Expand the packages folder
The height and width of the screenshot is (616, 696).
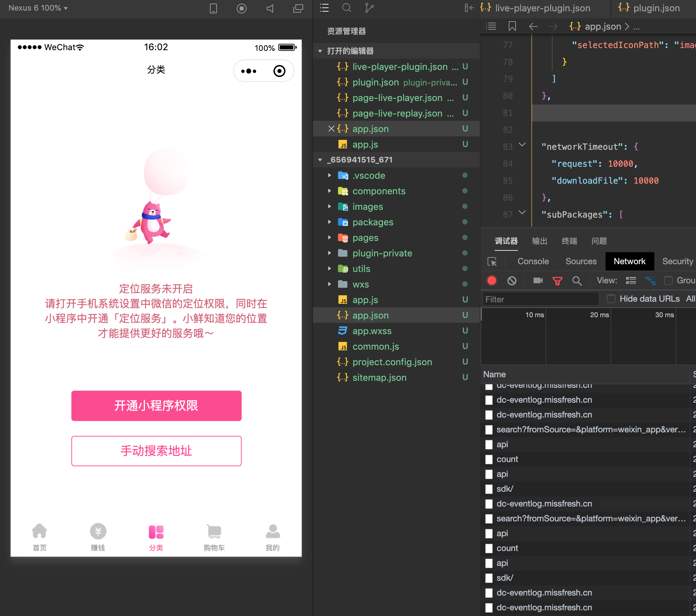point(329,222)
